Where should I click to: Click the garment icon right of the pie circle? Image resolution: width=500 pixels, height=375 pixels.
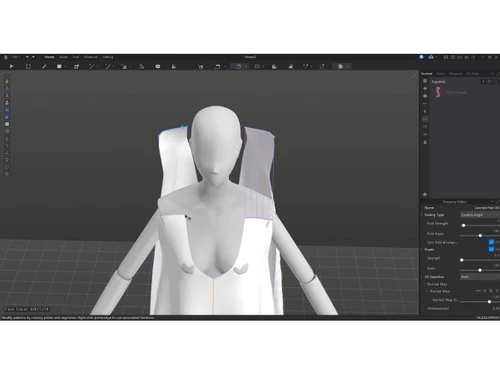click(x=291, y=66)
